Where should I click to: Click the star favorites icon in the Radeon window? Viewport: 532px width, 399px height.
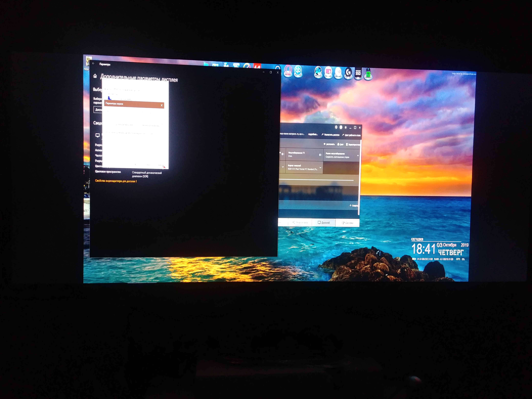point(346,127)
